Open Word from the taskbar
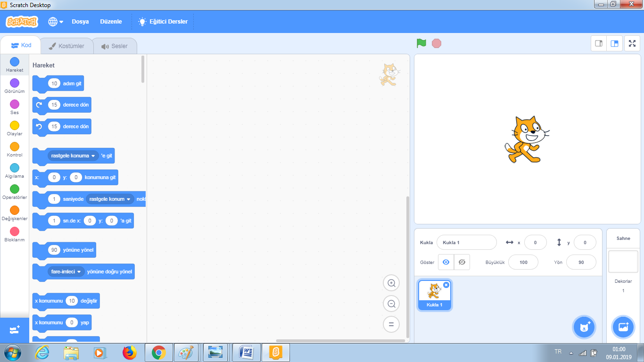The image size is (644, 362). [246, 353]
